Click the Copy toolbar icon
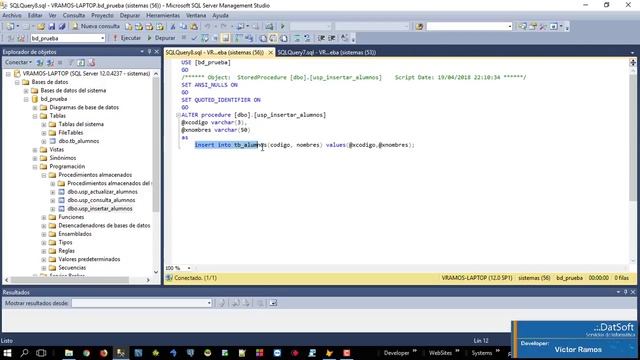 (183, 27)
